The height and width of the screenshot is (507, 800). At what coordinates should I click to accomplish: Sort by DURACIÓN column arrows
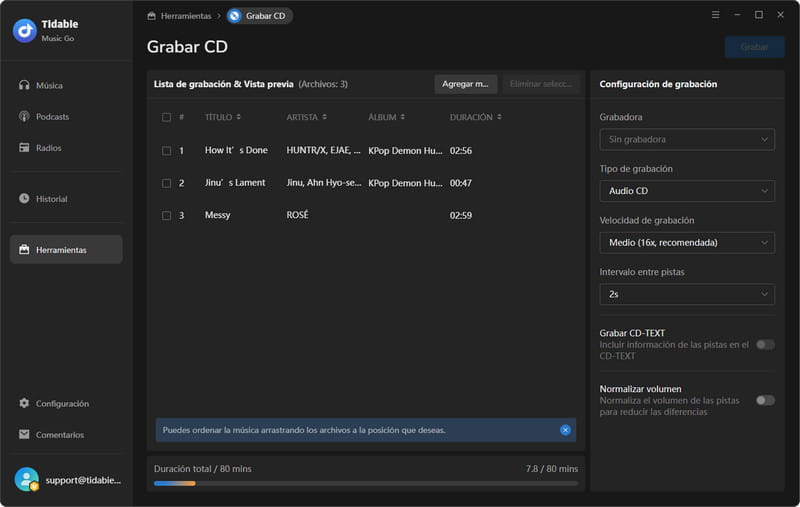click(499, 117)
